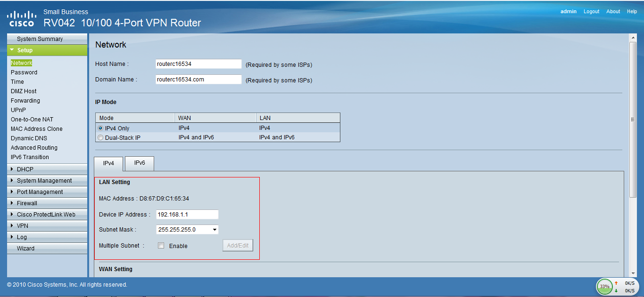Screen dimensions: 644x297
Task: Select the Dual-Stack IP mode
Action: (x=100, y=137)
